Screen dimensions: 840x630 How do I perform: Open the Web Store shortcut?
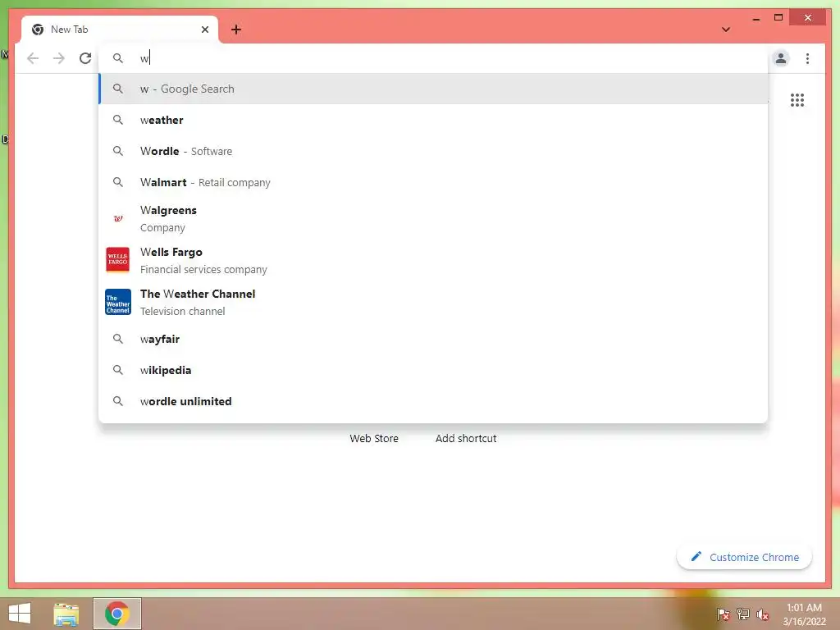(374, 438)
